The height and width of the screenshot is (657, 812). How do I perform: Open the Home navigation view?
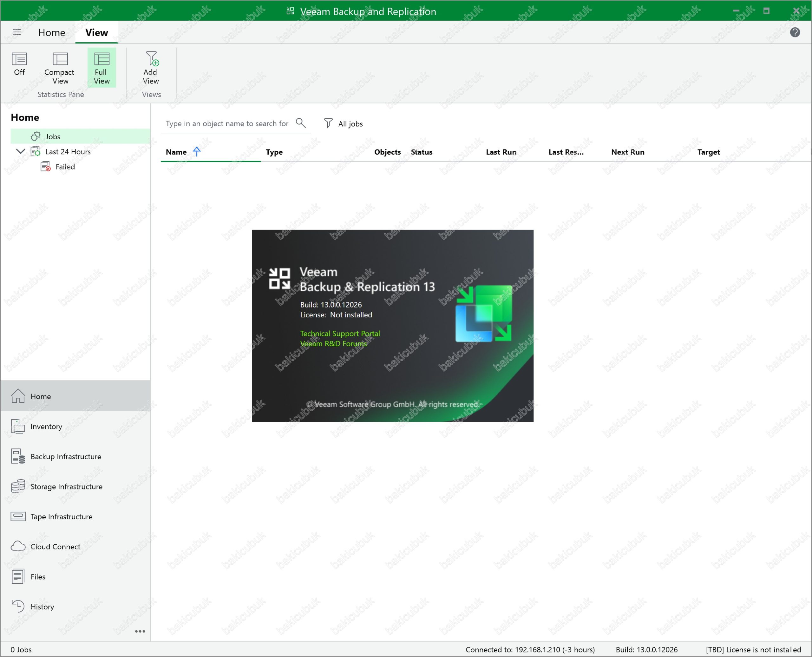(75, 396)
